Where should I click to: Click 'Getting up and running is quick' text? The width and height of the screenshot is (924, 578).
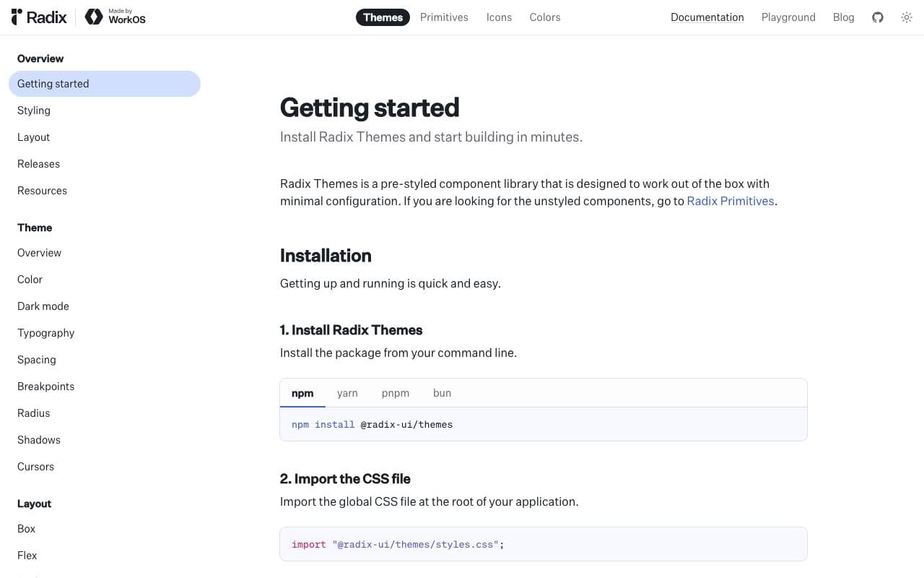[x=390, y=283]
